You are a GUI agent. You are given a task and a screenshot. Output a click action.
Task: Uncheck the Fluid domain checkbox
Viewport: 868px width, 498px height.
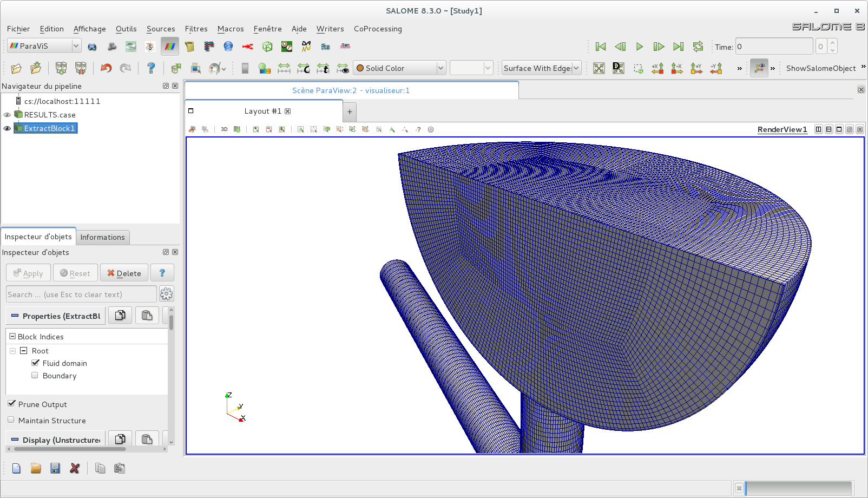coord(35,363)
